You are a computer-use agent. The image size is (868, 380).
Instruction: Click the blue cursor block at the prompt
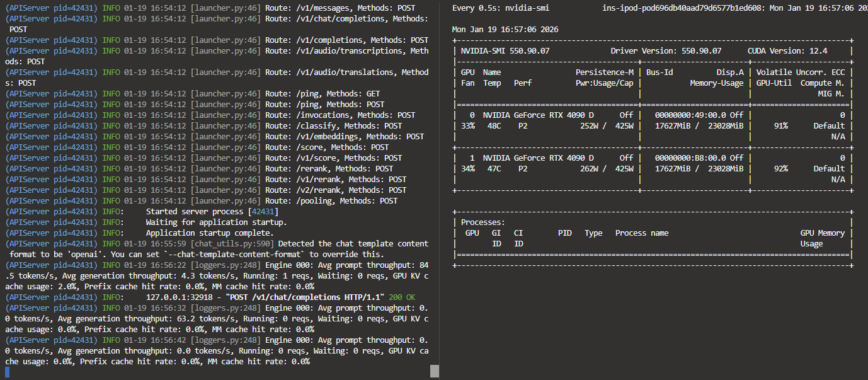click(7, 372)
